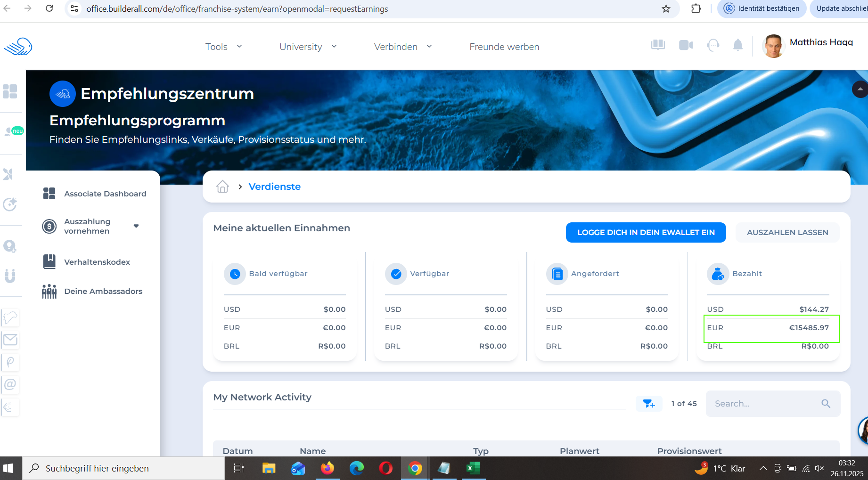Open Deine Ambassadors sidebar item
Image resolution: width=868 pixels, height=480 pixels.
(x=103, y=291)
